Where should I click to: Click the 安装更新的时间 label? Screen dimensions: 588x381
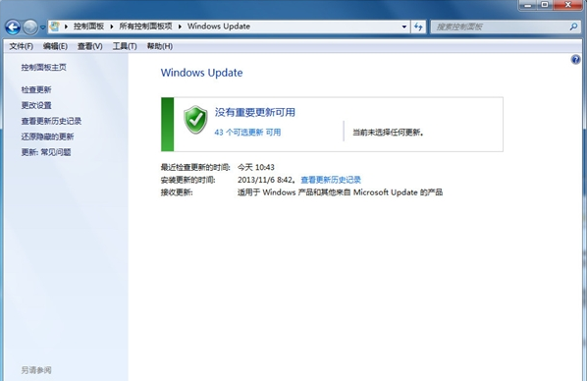click(187, 180)
